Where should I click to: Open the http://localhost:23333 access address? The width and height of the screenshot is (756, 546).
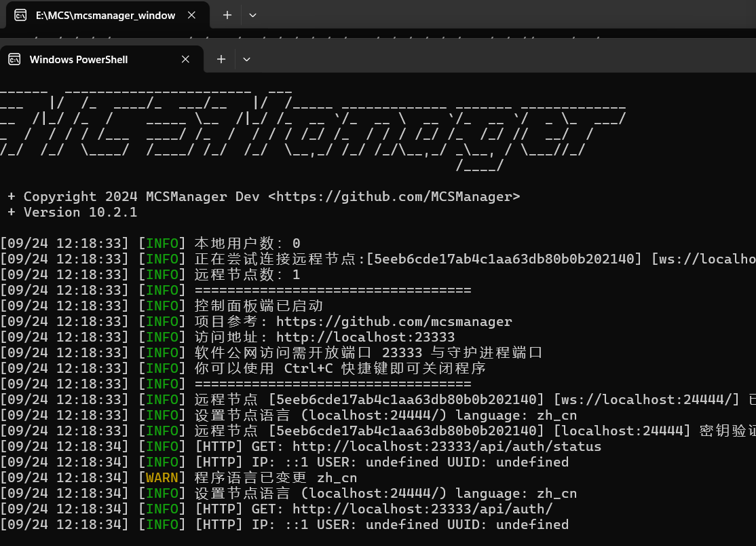coord(366,337)
